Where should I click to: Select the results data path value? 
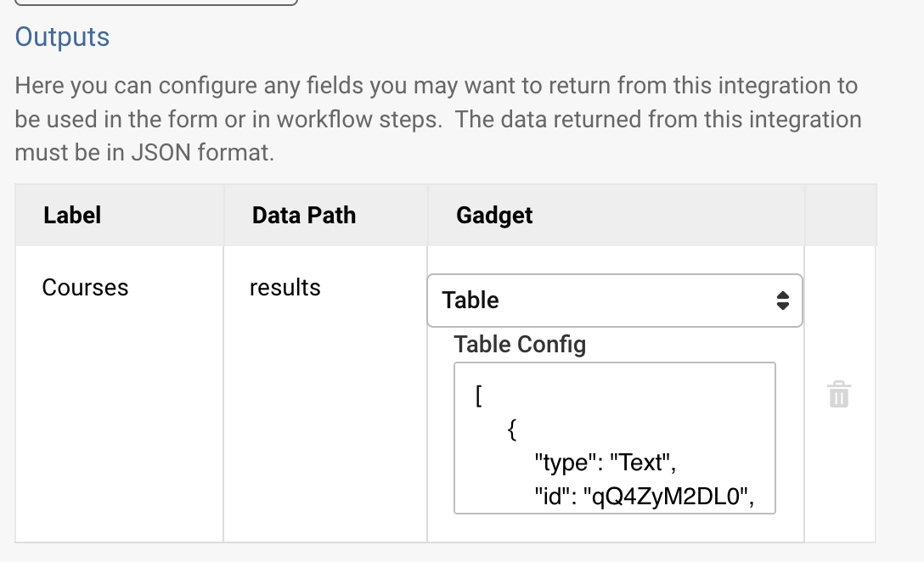click(x=284, y=288)
